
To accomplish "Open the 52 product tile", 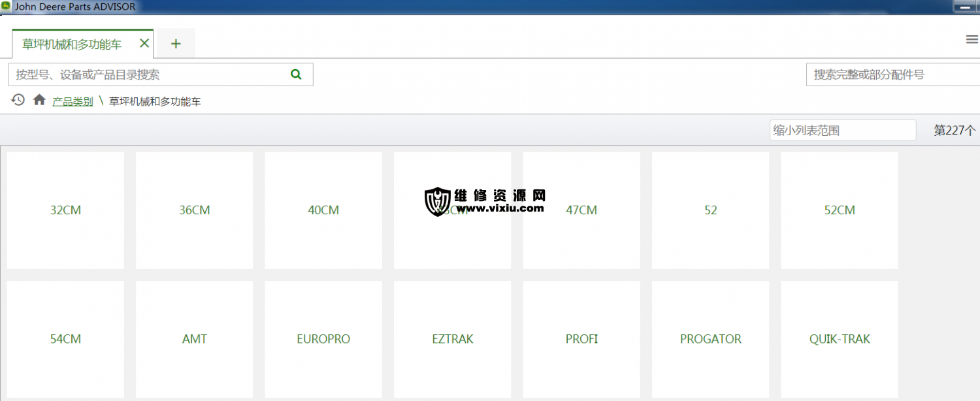I will tap(711, 210).
